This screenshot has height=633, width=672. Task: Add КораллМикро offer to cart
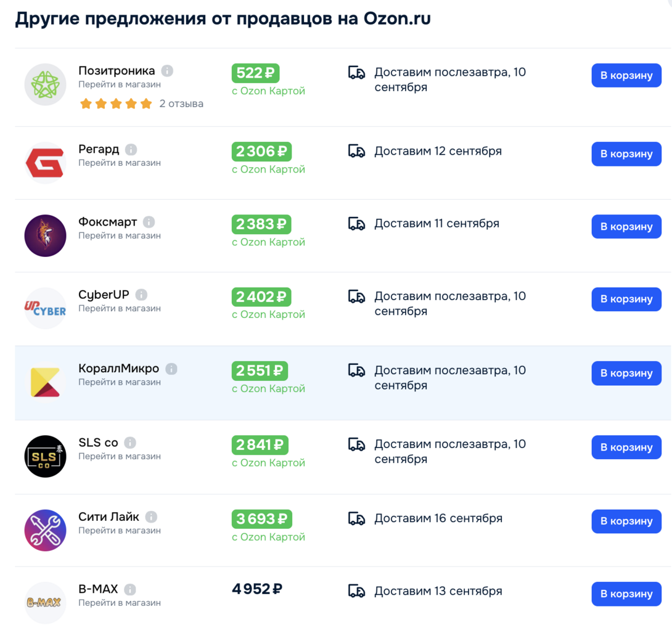click(626, 374)
